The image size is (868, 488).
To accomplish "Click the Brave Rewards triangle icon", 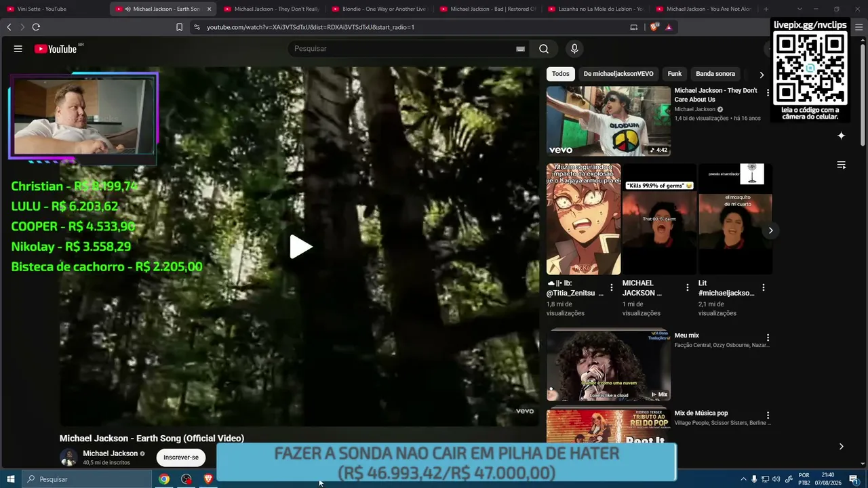I will (x=669, y=27).
